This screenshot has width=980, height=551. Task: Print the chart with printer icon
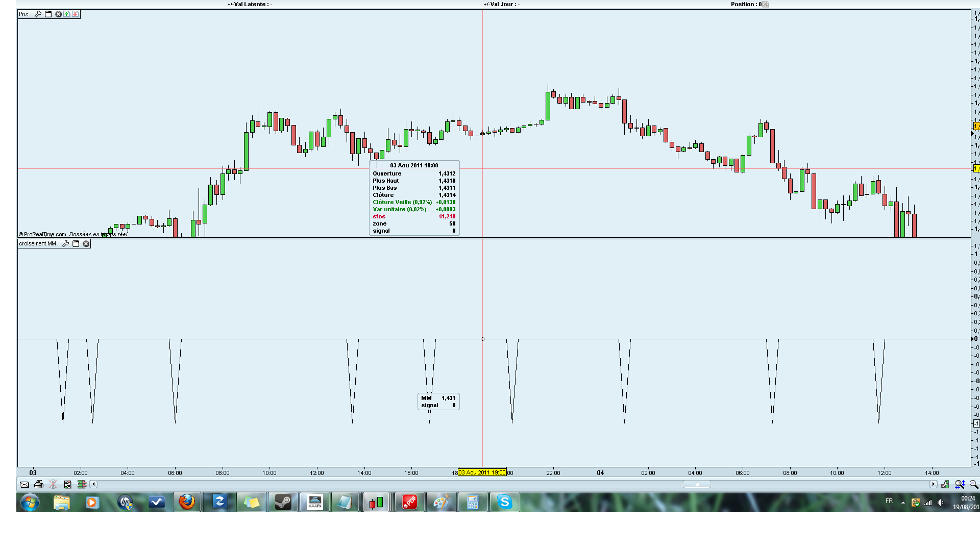[39, 485]
